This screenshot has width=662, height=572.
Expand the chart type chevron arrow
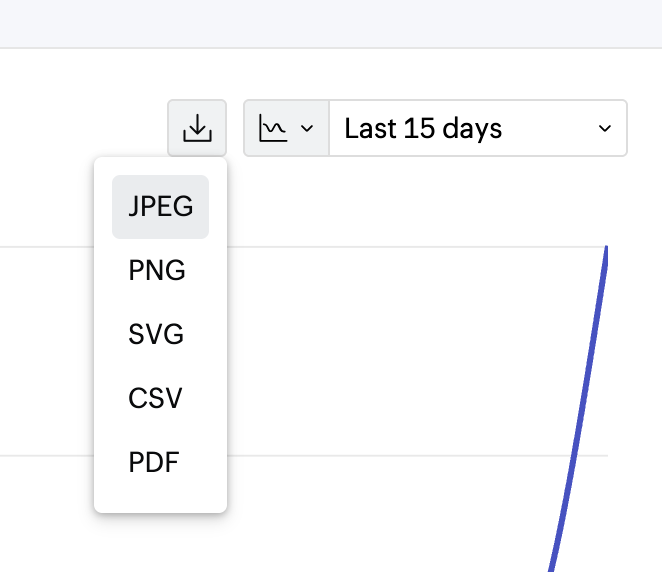point(307,129)
